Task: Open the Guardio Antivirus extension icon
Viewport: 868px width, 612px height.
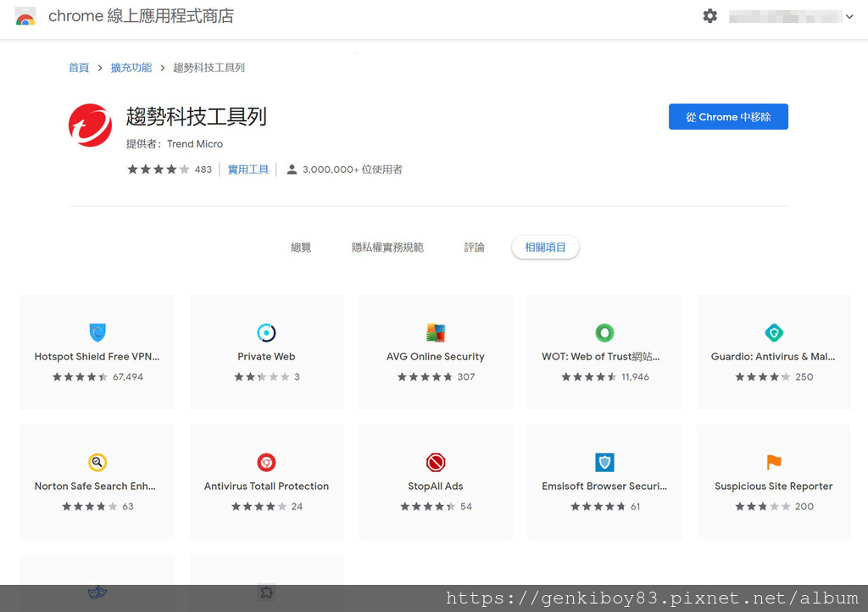Action: coord(773,332)
